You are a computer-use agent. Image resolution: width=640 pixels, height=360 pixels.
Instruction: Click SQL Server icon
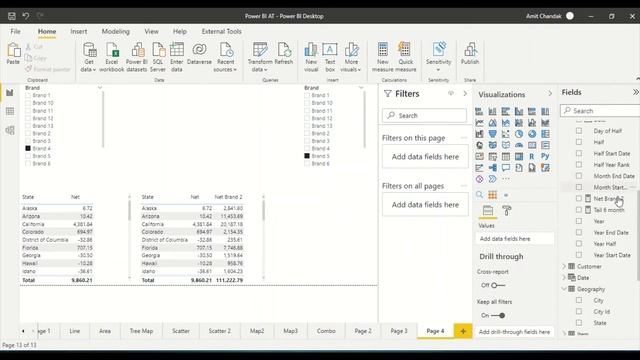(158, 57)
